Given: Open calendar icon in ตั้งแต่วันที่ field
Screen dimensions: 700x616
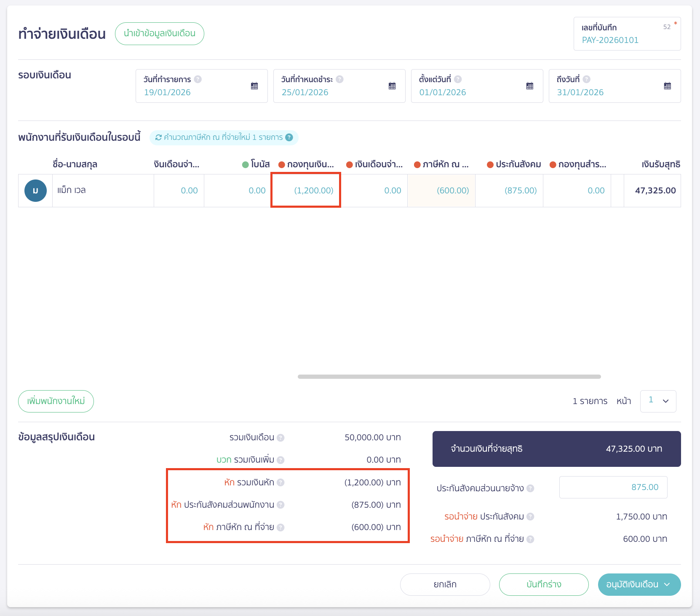Looking at the screenshot, I should [530, 86].
